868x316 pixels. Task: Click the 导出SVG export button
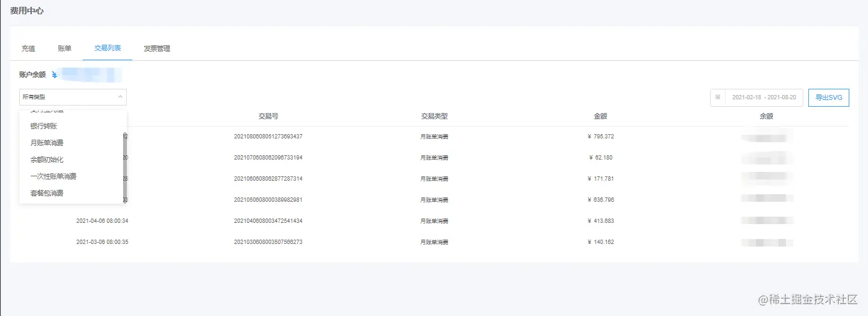click(x=829, y=97)
